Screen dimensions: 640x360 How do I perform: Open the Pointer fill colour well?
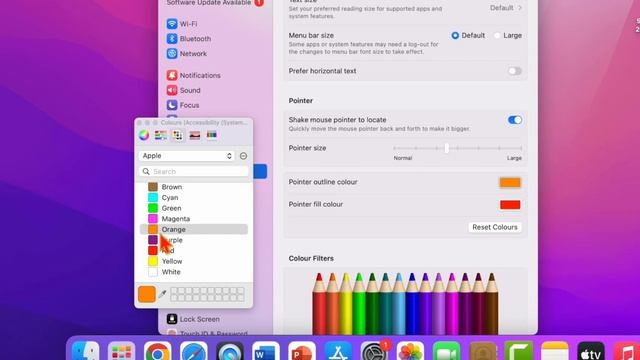[x=510, y=204]
